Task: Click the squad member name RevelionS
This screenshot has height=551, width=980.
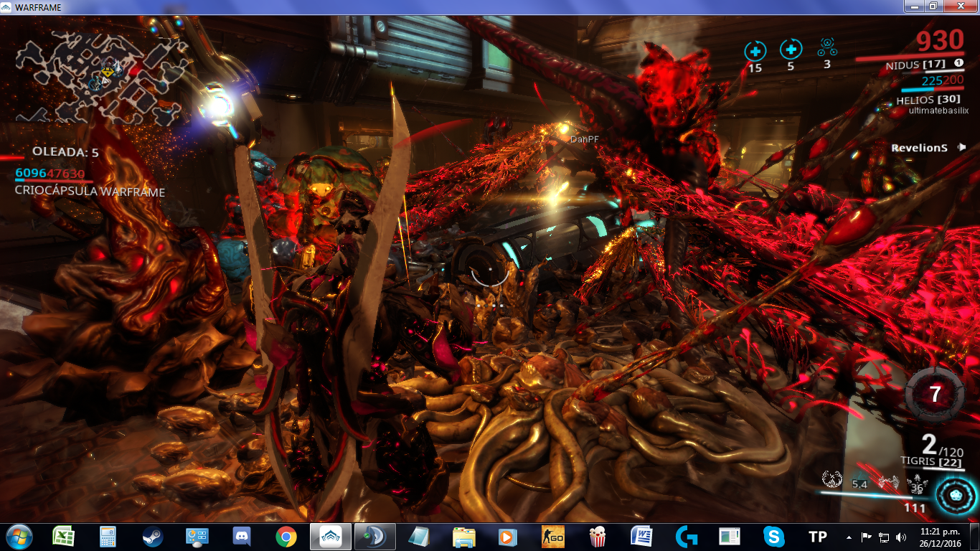Action: click(919, 148)
